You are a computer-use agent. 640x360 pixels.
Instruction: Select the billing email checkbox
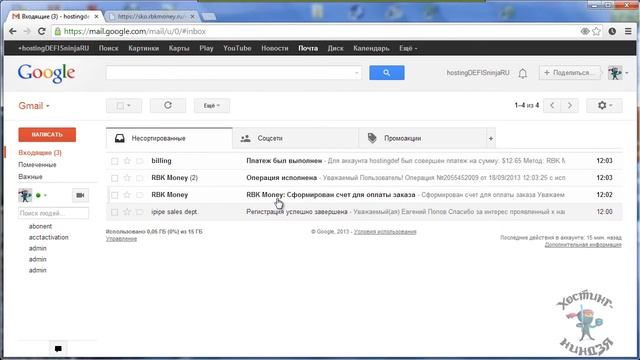click(x=115, y=161)
